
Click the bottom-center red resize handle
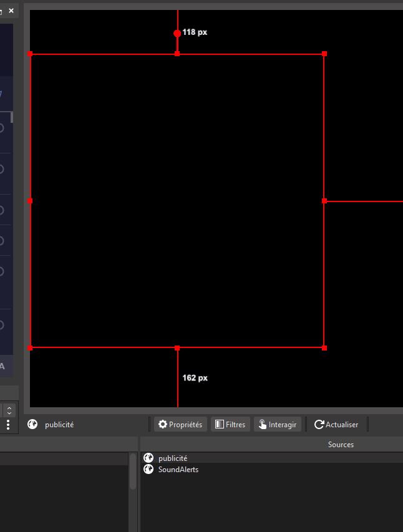177,347
